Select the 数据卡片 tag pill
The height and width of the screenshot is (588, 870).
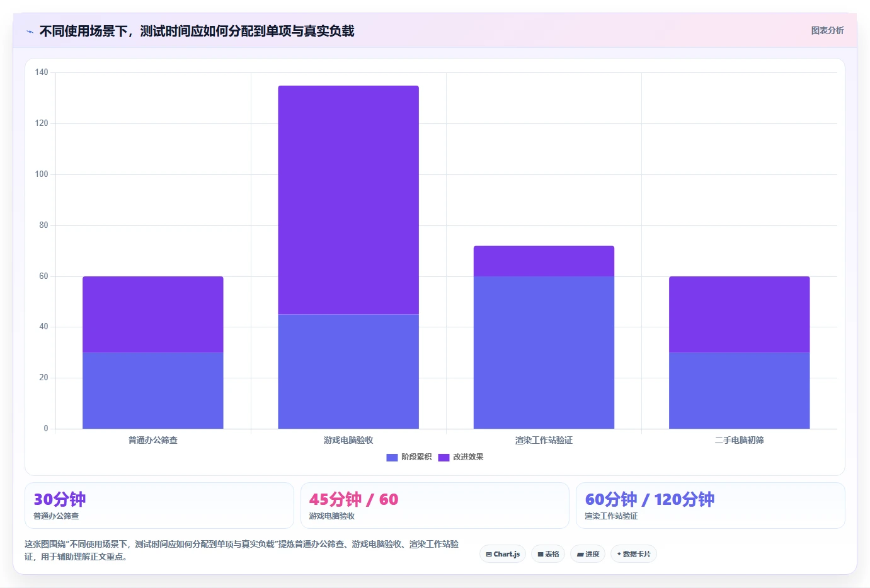tap(634, 554)
